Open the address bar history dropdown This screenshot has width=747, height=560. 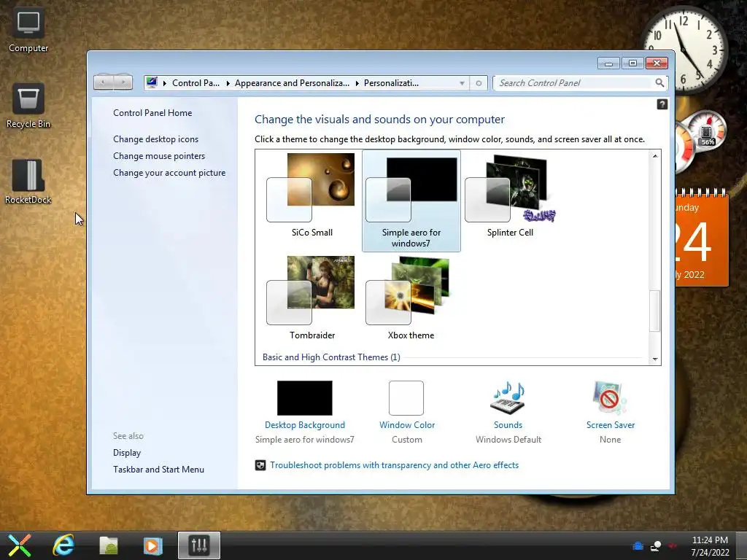(x=462, y=83)
